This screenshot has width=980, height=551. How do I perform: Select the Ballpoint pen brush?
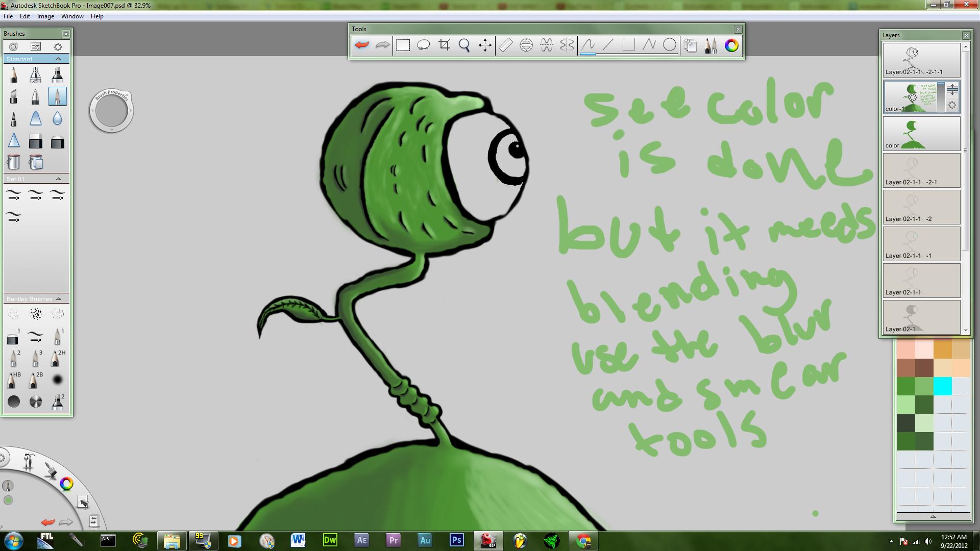pos(35,96)
